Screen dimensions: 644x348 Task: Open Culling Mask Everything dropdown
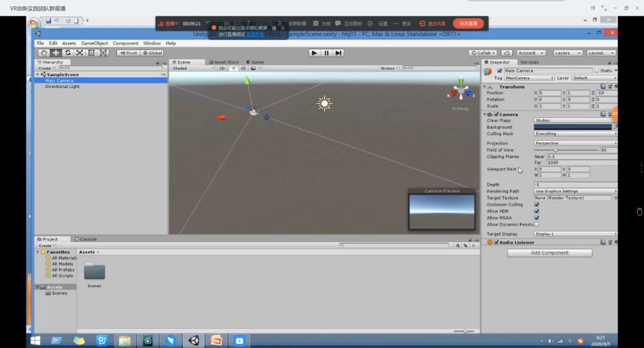[x=575, y=134]
